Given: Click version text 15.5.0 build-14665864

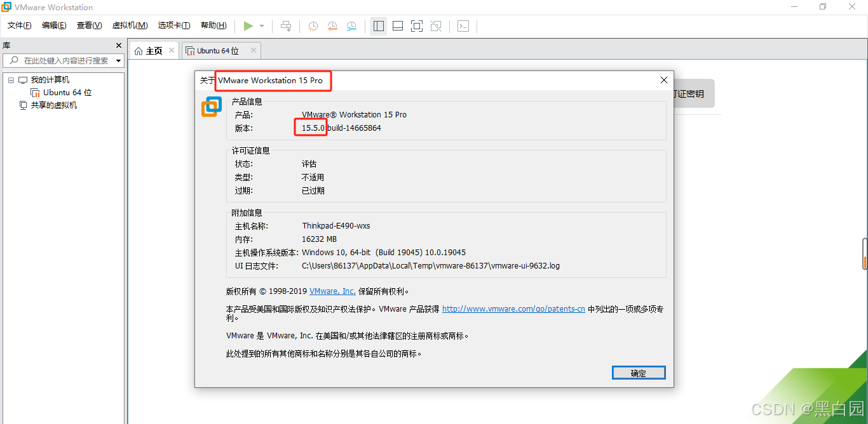Looking at the screenshot, I should coord(341,128).
